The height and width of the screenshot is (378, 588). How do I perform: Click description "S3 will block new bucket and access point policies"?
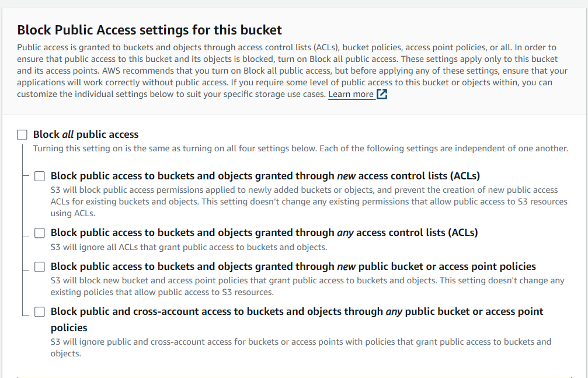[307, 286]
